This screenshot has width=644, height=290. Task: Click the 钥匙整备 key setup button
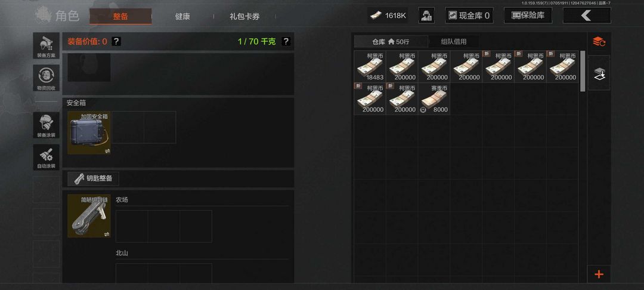(x=94, y=178)
